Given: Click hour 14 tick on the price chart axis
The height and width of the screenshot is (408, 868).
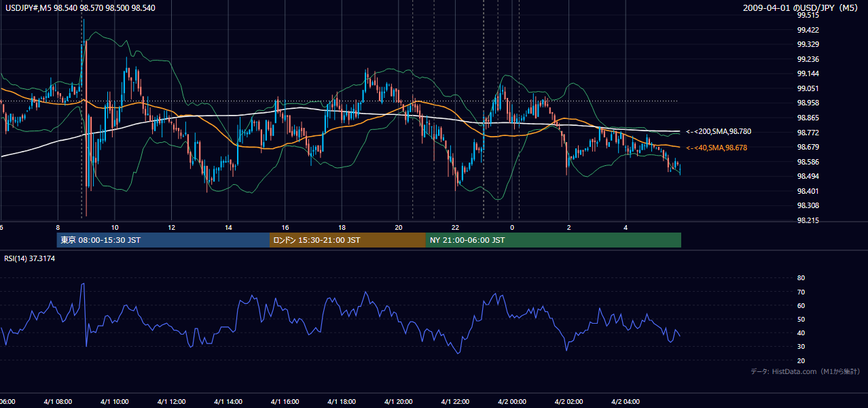Looking at the screenshot, I should pos(228,227).
